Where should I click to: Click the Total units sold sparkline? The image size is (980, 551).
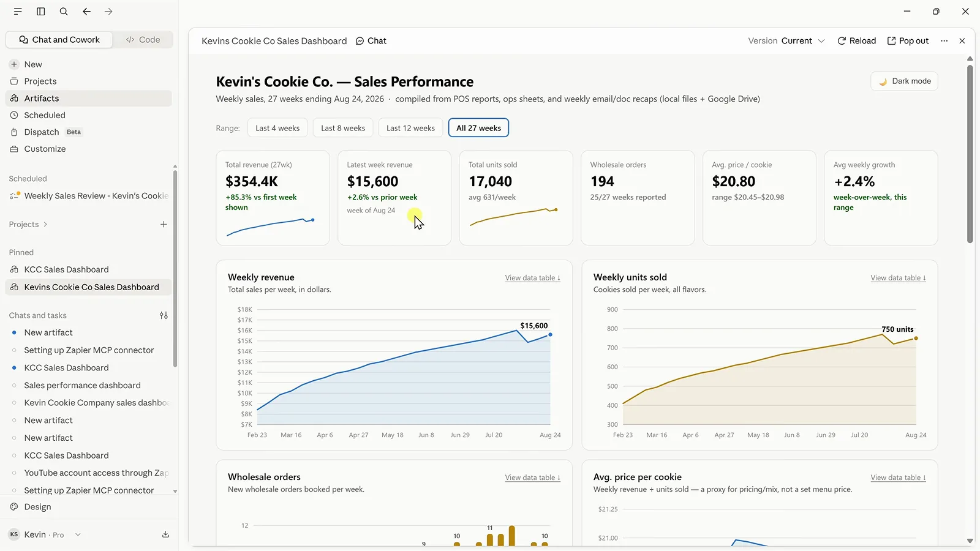click(513, 217)
